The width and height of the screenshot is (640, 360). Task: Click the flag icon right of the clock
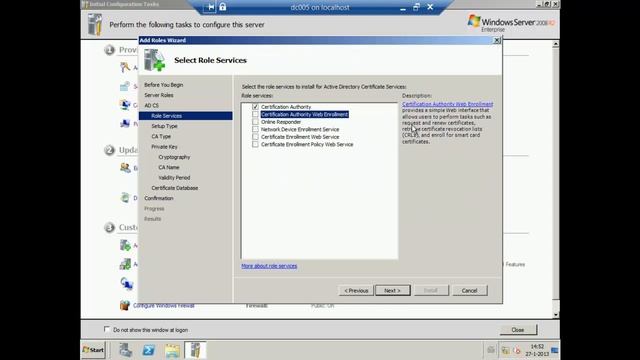point(554,350)
